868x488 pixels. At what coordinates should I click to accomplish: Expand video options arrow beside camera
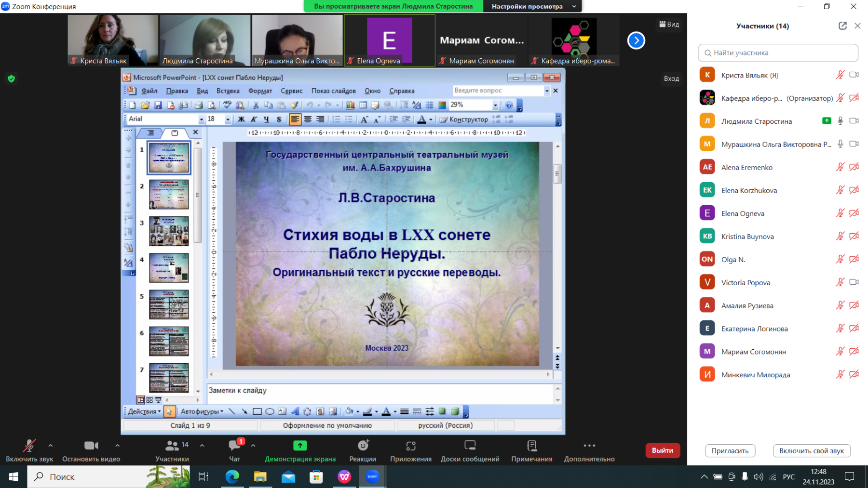[x=118, y=446]
